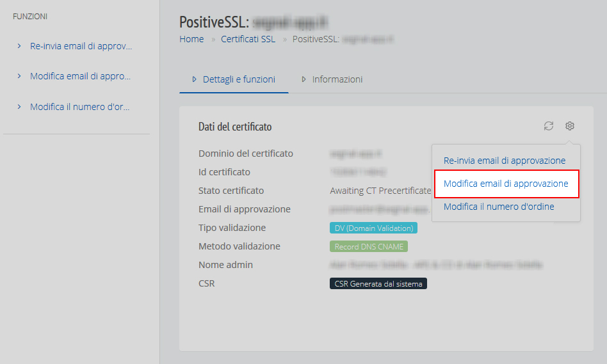Click the Id certificato label
This screenshot has height=364, width=607.
point(224,172)
